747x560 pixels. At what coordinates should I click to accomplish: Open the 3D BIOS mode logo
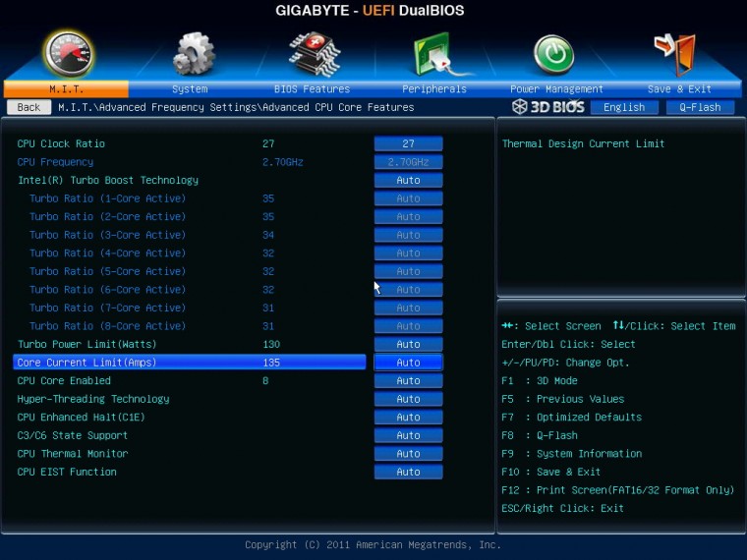pyautogui.click(x=548, y=107)
